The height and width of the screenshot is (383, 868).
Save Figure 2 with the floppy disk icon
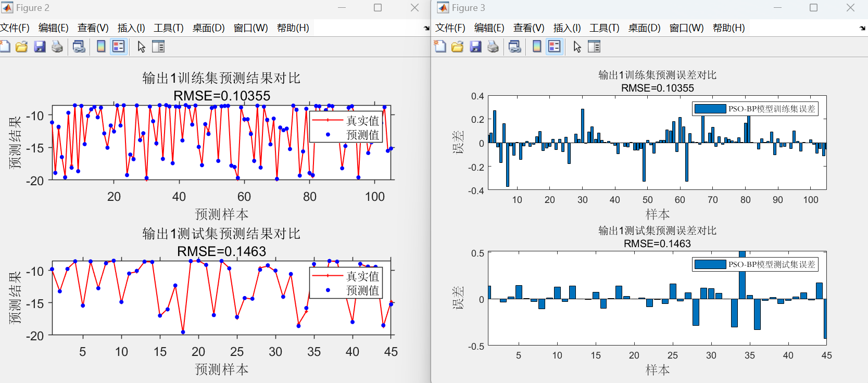coord(40,47)
